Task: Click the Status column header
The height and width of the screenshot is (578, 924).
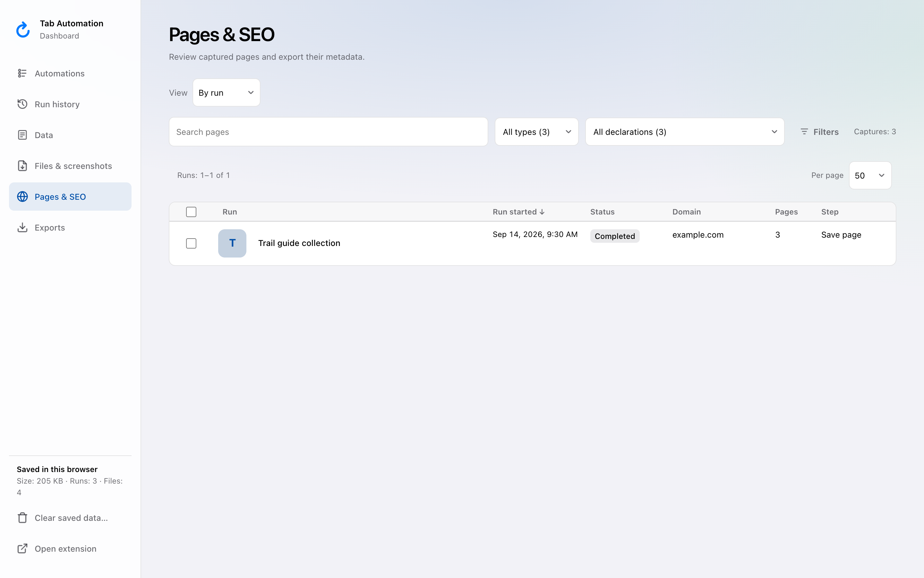Action: coord(602,212)
